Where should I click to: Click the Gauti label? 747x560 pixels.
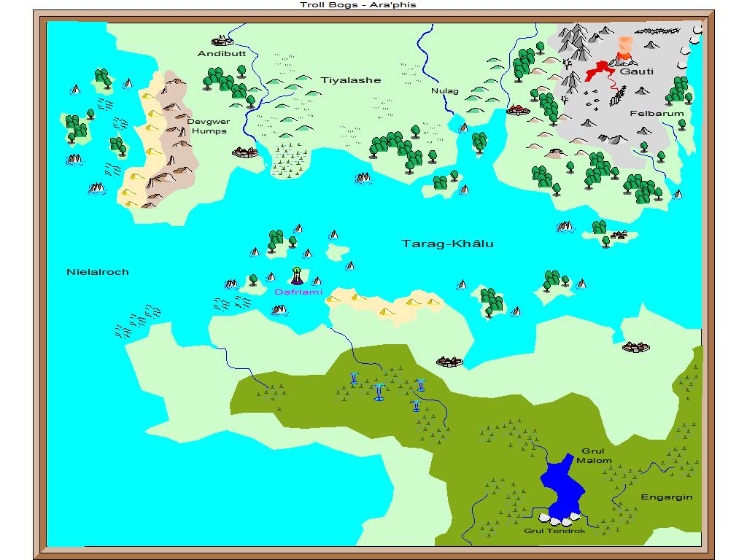636,71
